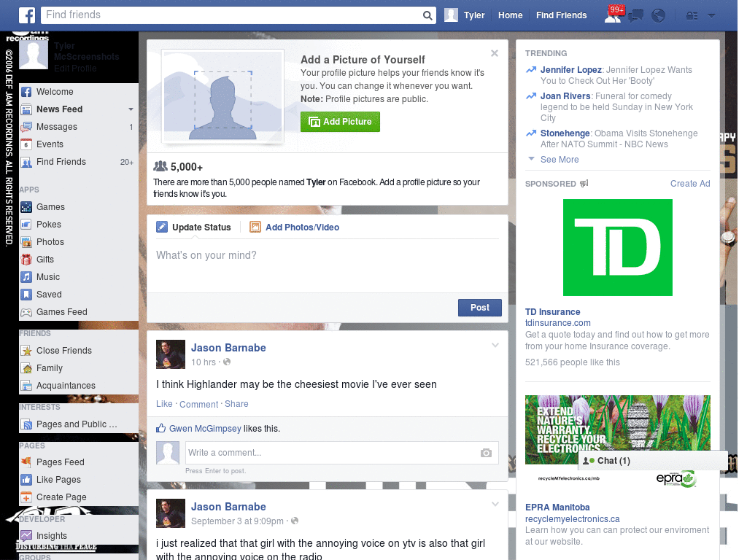Screen dimensions: 747x560
Task: Click the Photos icon in sidebar
Action: 26,242
